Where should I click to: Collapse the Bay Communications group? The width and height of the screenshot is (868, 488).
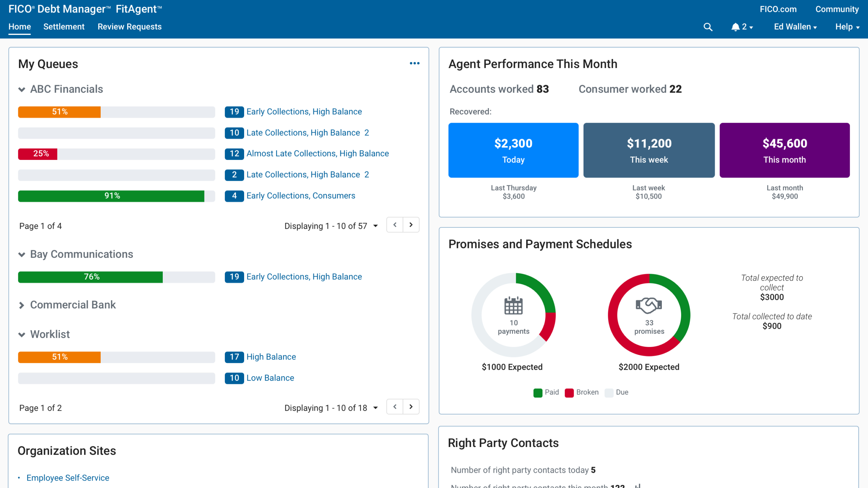[x=22, y=255]
